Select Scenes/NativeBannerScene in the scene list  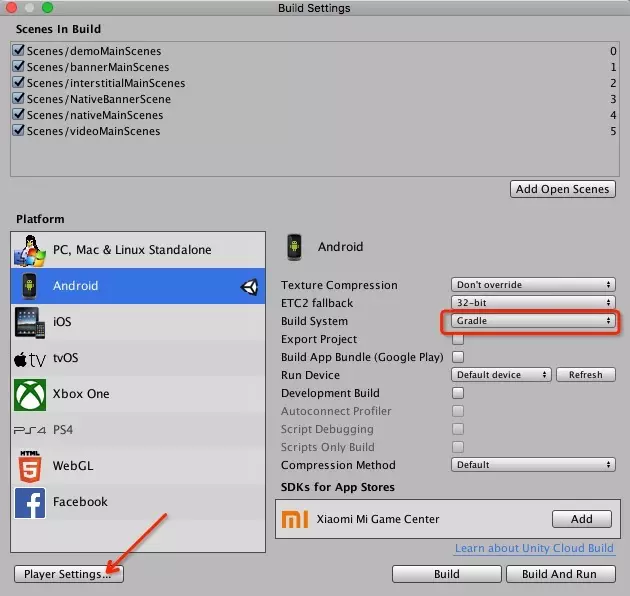point(99,99)
